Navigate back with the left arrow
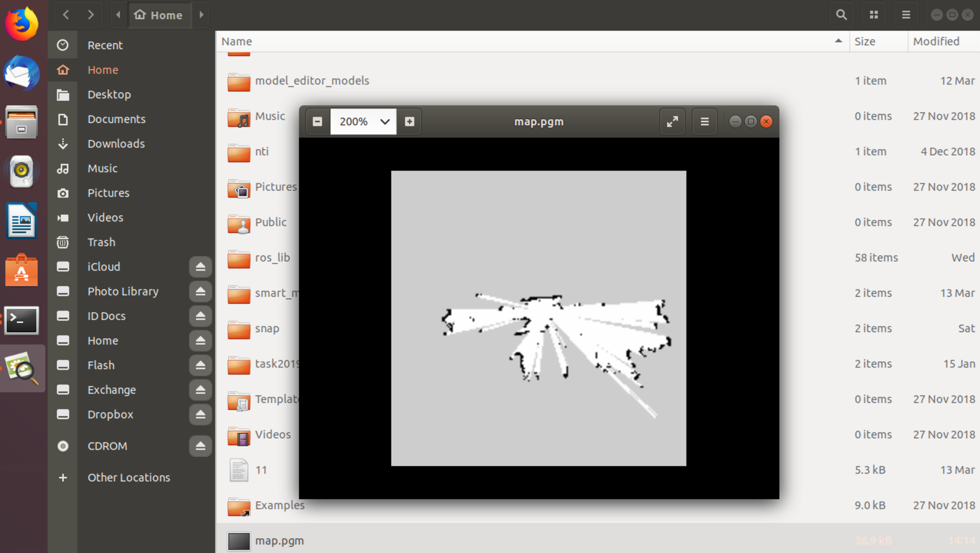Image resolution: width=980 pixels, height=553 pixels. point(66,15)
